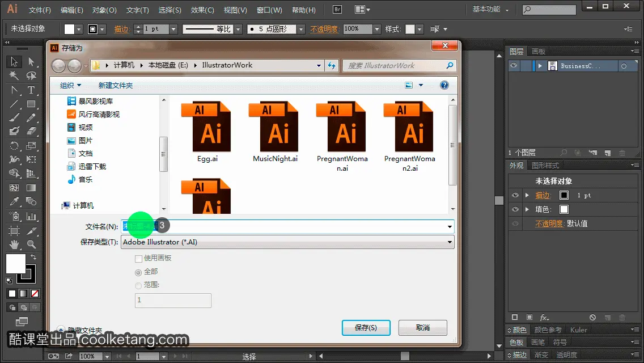Select the Pencil tool
The width and height of the screenshot is (644, 363).
31,117
